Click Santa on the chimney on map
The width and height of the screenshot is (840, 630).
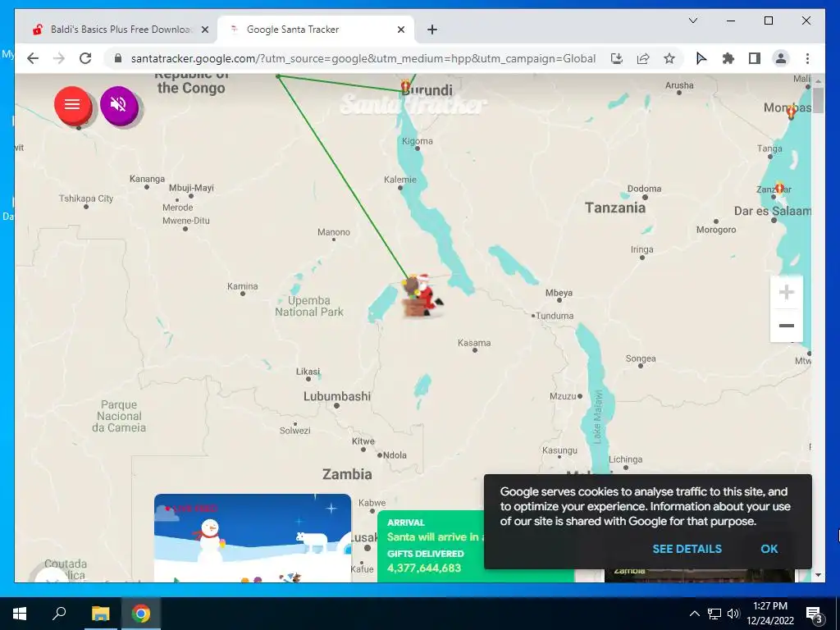tap(422, 295)
